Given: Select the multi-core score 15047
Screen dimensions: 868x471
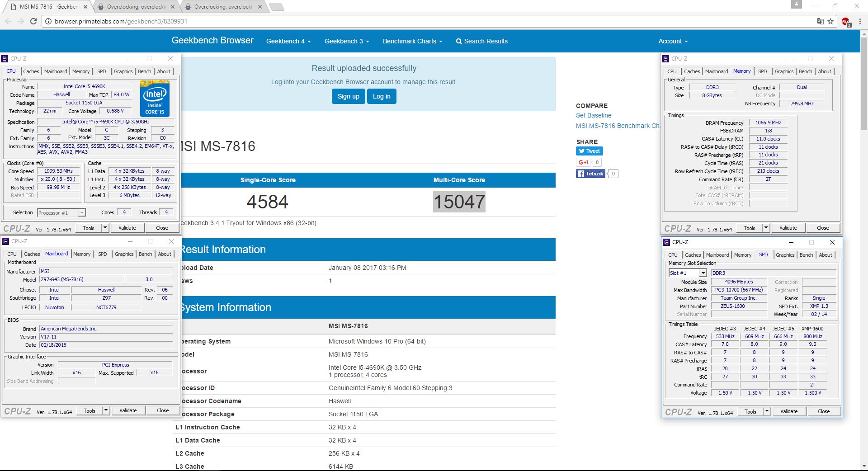Looking at the screenshot, I should (x=459, y=202).
